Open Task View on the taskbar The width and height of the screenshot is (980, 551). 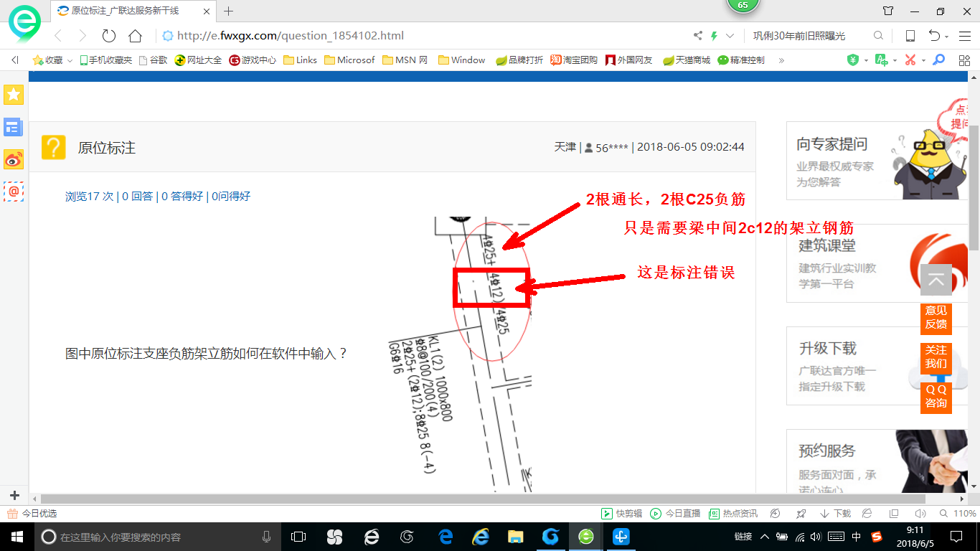(x=298, y=536)
